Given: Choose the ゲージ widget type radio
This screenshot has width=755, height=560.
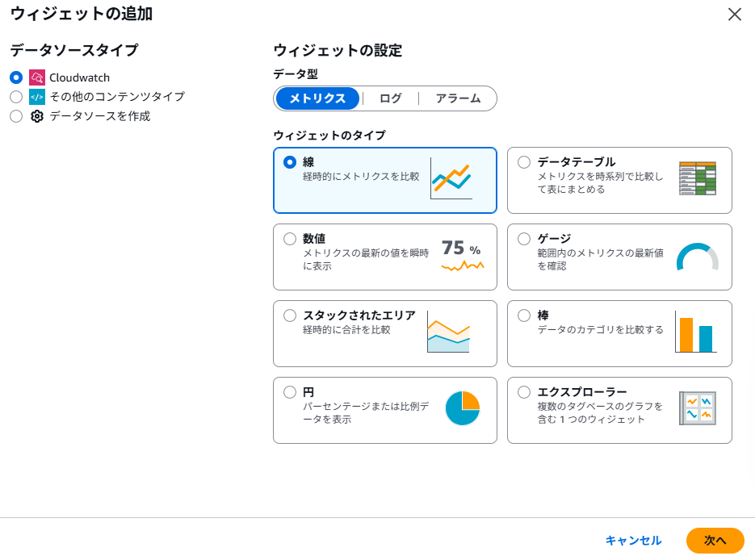Looking at the screenshot, I should (x=524, y=239).
